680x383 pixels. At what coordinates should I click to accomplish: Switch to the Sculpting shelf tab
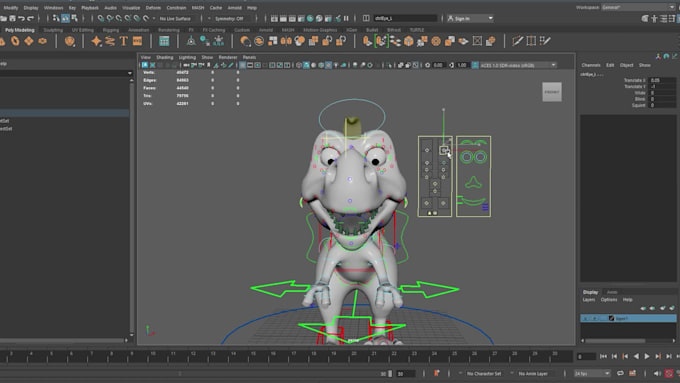(53, 30)
